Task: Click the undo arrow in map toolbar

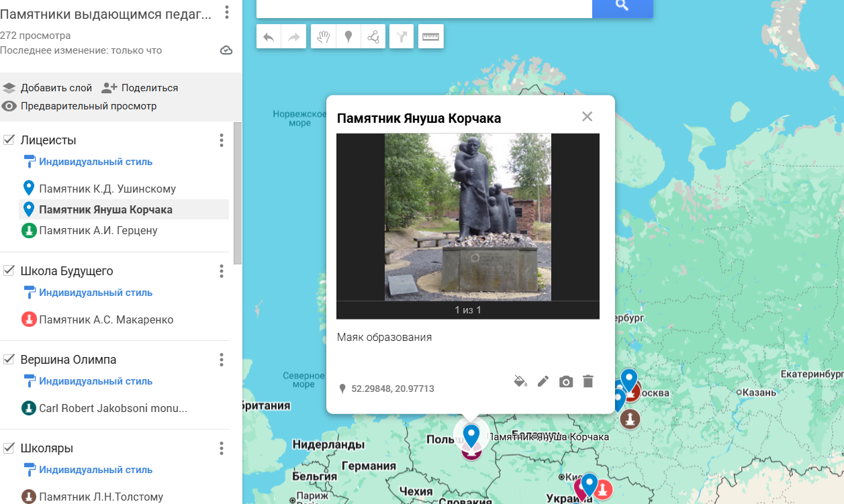Action: 269,37
